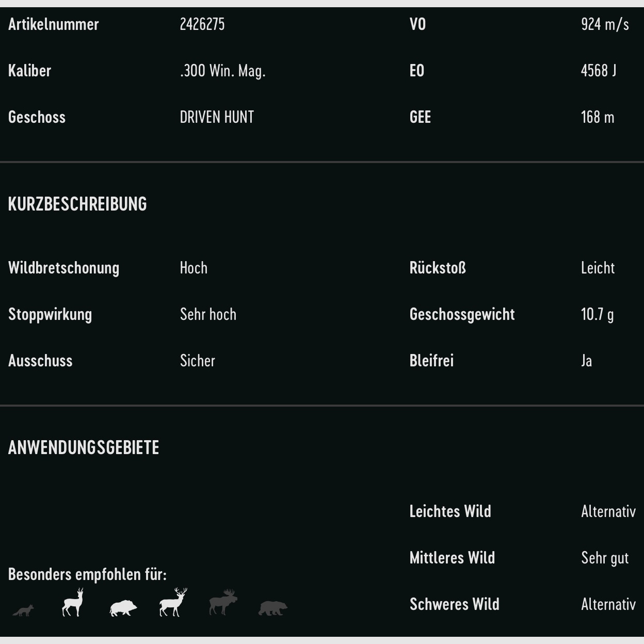Click the red stag icon
This screenshot has width=644, height=644.
pos(173,602)
